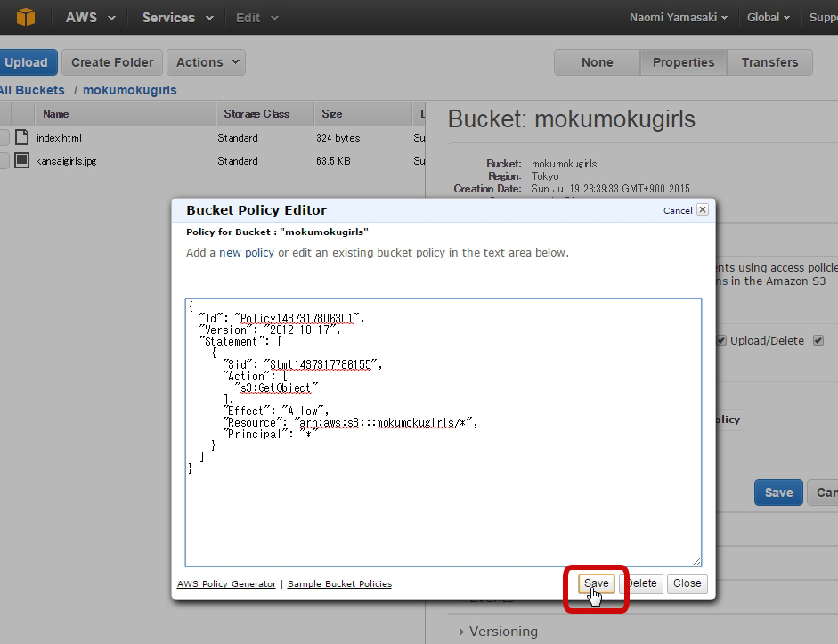This screenshot has height=644, width=838.
Task: Sort by Name column header
Action: [125, 114]
